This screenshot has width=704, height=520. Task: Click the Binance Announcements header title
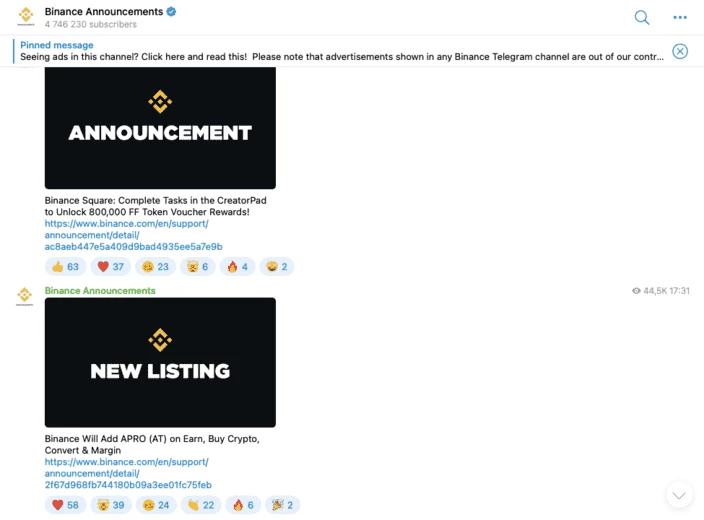click(x=103, y=12)
